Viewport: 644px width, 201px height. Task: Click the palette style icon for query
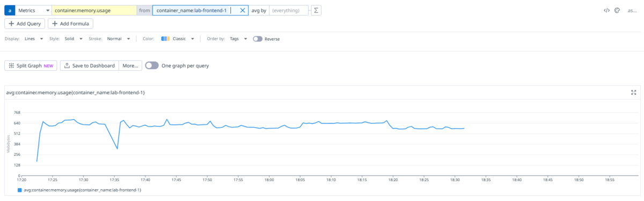coord(617,10)
